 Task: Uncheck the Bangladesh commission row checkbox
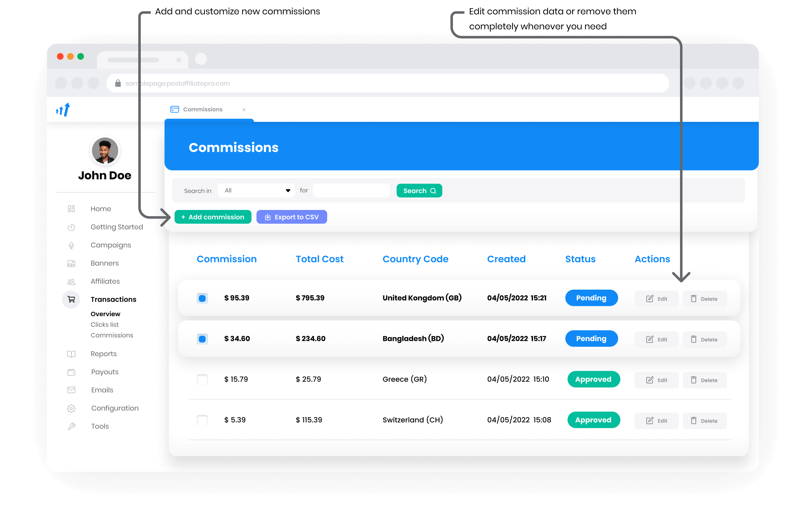[202, 338]
